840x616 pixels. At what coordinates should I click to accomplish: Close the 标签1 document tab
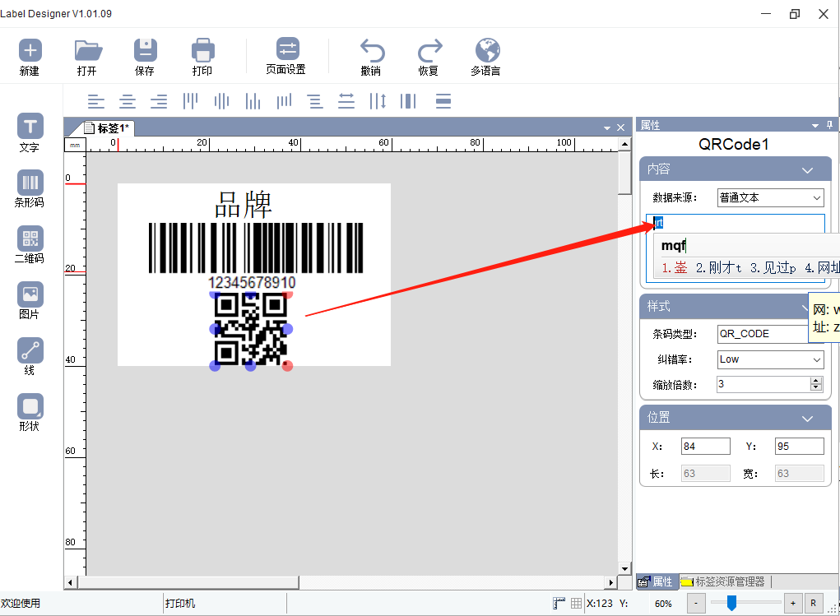tap(621, 127)
